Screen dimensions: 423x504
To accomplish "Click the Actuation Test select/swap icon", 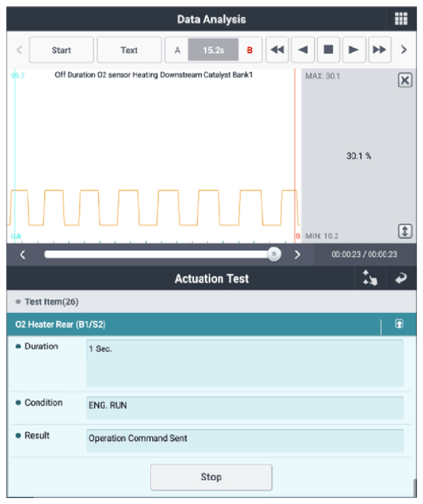I will click(371, 279).
